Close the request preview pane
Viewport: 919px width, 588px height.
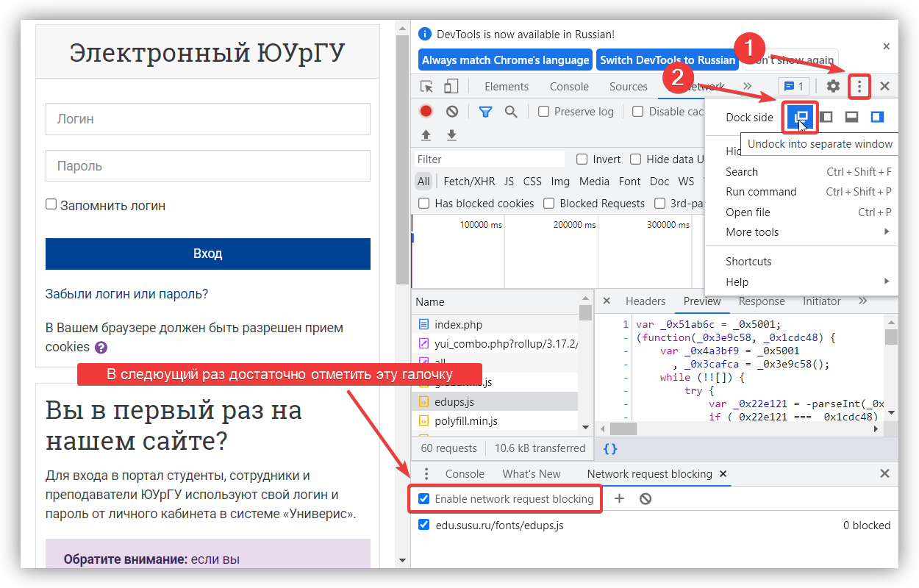(607, 301)
